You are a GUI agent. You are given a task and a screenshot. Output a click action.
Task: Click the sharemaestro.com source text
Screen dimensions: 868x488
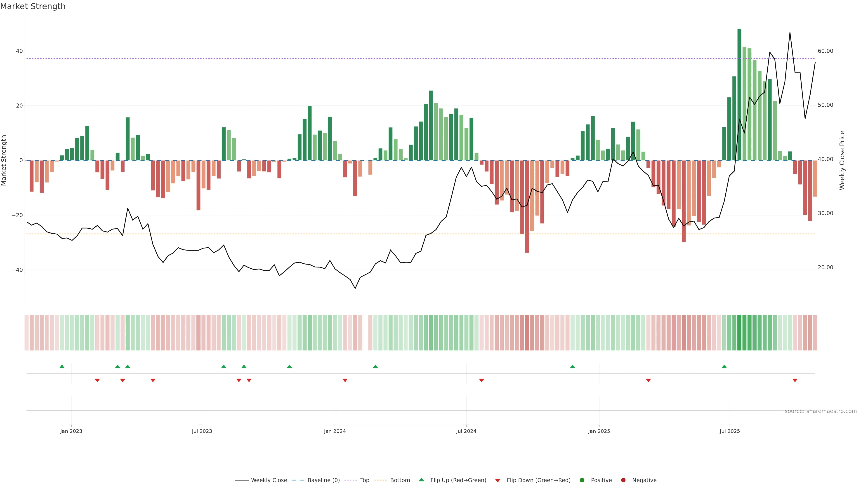point(821,411)
